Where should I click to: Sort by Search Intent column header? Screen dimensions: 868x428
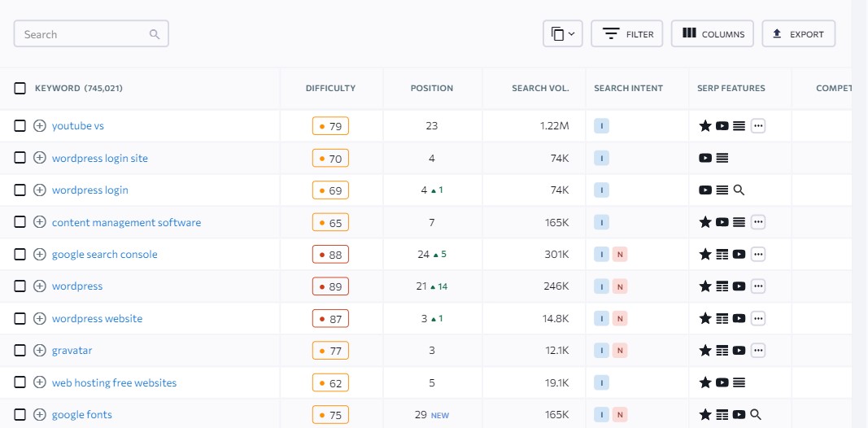(628, 88)
